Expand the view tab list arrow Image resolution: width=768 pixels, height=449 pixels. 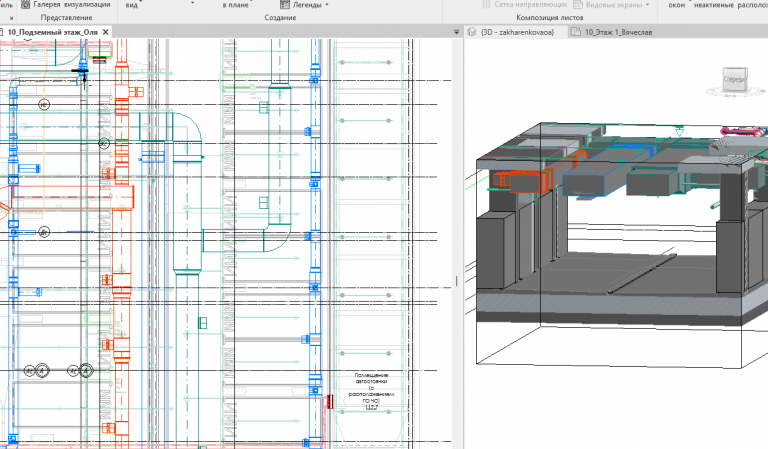coord(456,32)
